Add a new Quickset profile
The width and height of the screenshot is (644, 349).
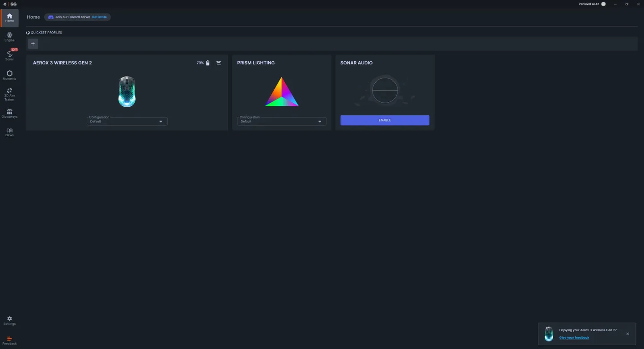coord(33,44)
